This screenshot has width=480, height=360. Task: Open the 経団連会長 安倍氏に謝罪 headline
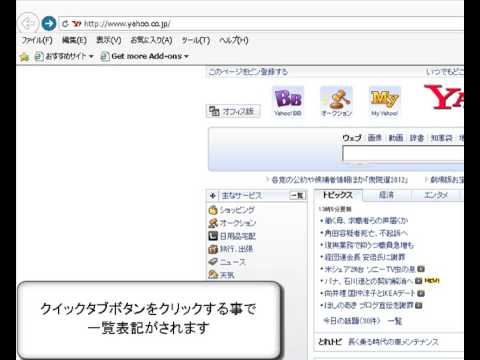click(365, 257)
